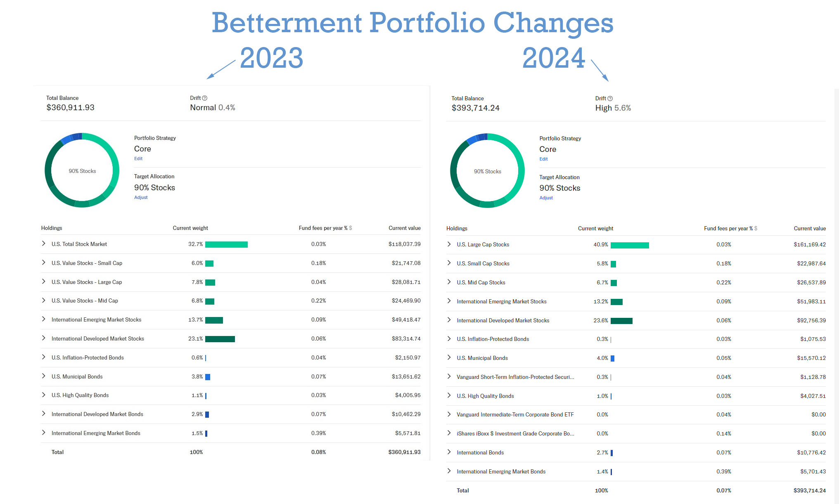Switch 2024 fund fees to dollar view
Screen dimensions: 839x504
[x=756, y=229]
